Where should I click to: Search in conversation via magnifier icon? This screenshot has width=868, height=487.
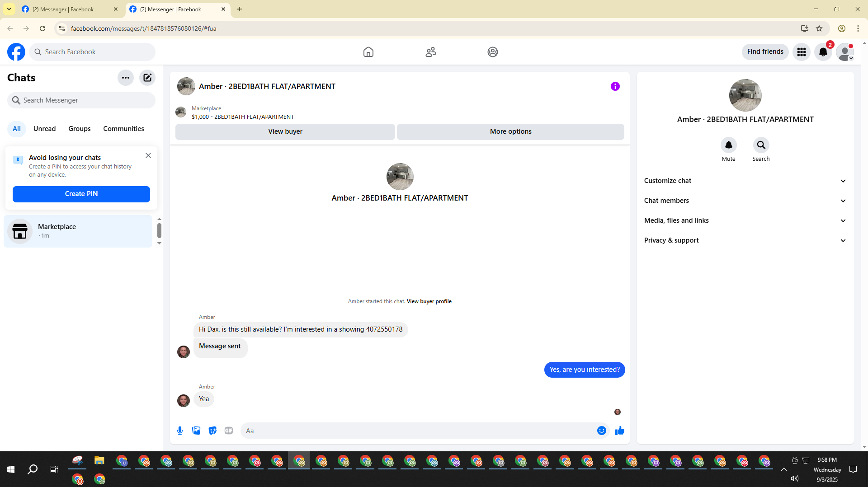click(x=761, y=145)
